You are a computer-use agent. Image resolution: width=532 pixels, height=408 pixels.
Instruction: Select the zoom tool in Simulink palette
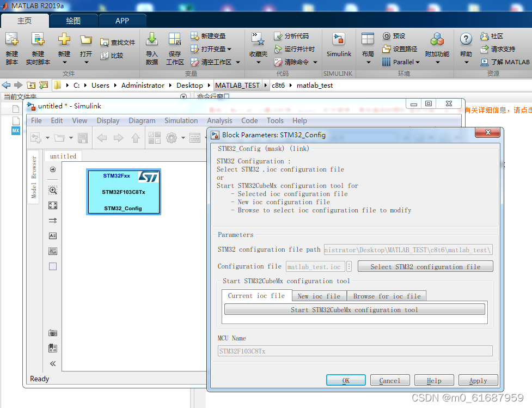pos(52,190)
